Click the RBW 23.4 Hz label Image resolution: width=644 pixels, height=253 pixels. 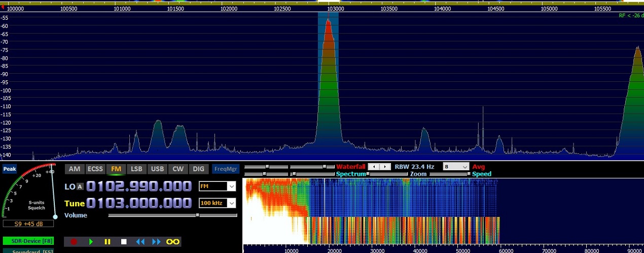click(x=415, y=167)
